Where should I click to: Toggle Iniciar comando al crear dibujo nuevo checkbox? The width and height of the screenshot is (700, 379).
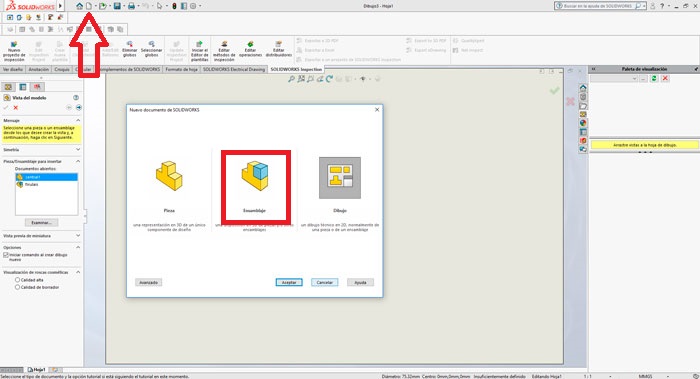pyautogui.click(x=6, y=255)
